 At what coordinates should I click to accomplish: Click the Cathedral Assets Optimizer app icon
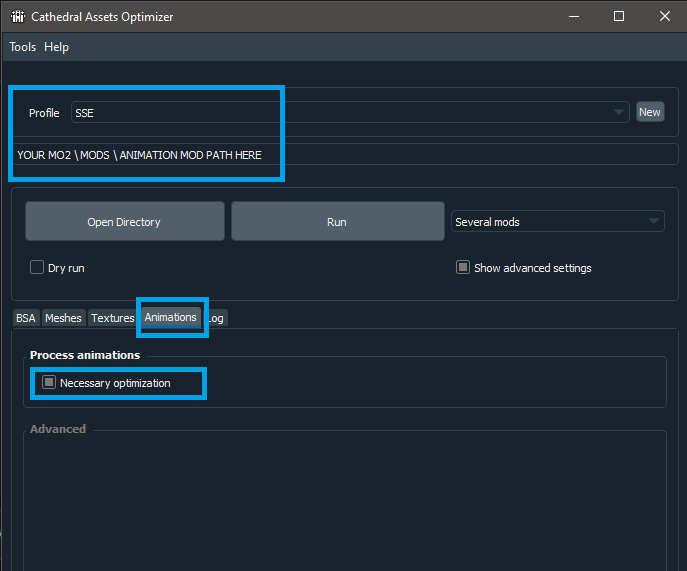(x=18, y=17)
